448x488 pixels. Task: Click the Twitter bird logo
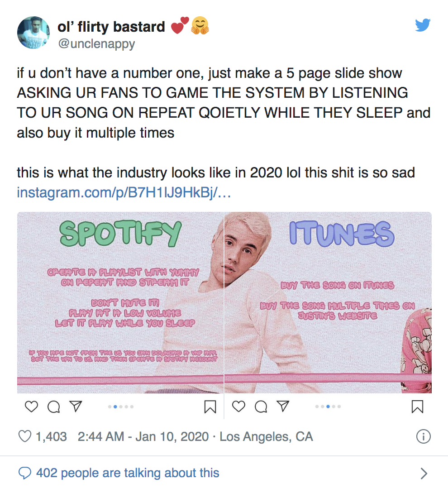click(x=424, y=26)
